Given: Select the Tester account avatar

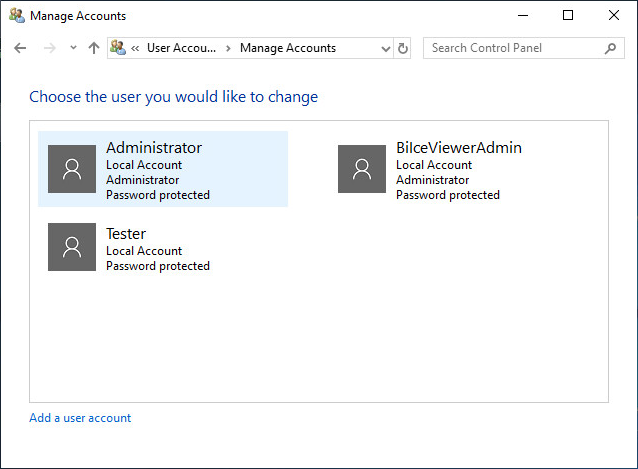Looking at the screenshot, I should click(72, 247).
